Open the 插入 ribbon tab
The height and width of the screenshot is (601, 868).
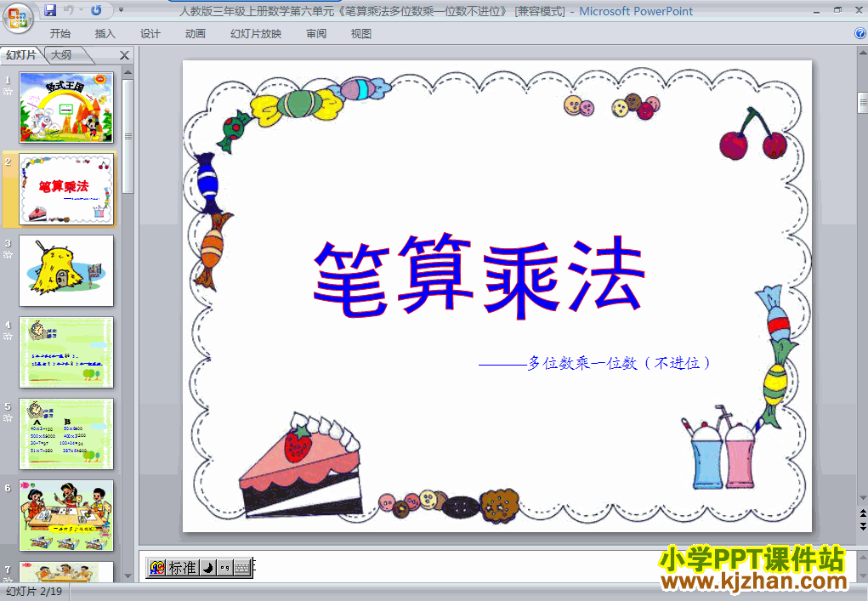(x=105, y=34)
